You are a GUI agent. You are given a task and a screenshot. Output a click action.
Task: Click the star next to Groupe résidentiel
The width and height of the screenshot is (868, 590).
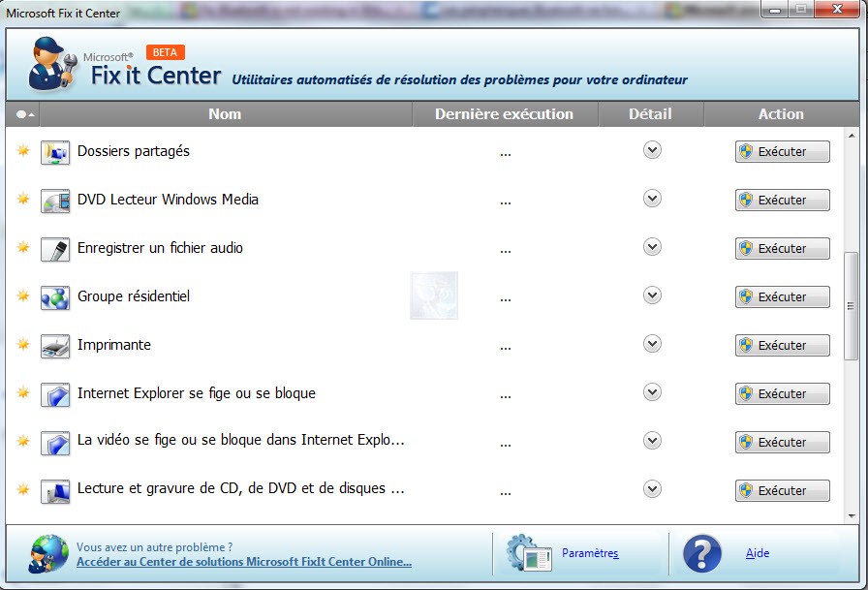tap(23, 295)
